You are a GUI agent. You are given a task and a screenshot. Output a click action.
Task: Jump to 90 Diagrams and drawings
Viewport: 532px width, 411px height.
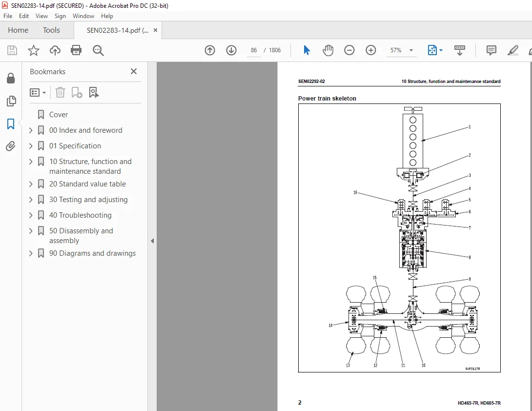click(92, 253)
